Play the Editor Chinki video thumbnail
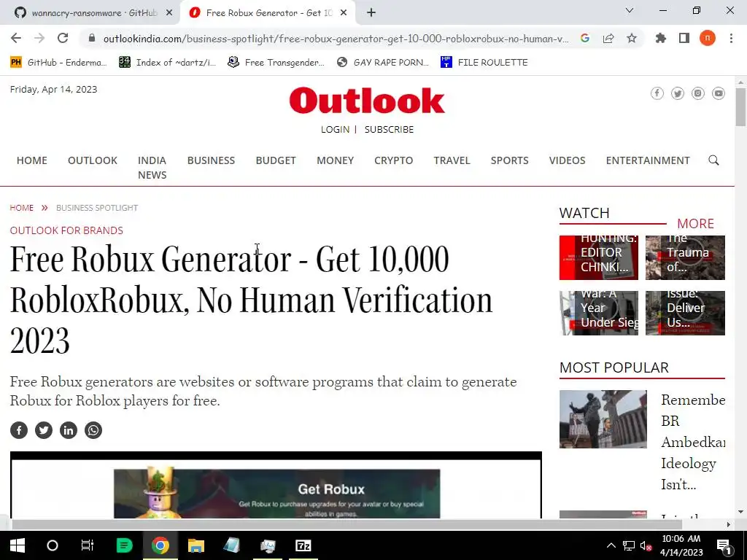The image size is (747, 560). pos(599,257)
